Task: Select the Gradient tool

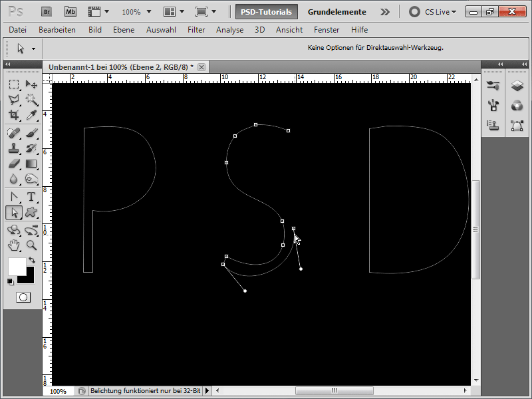Action: (x=31, y=164)
